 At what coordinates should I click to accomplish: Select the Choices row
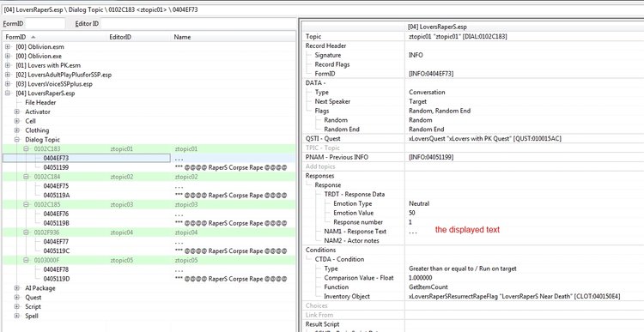click(473, 305)
